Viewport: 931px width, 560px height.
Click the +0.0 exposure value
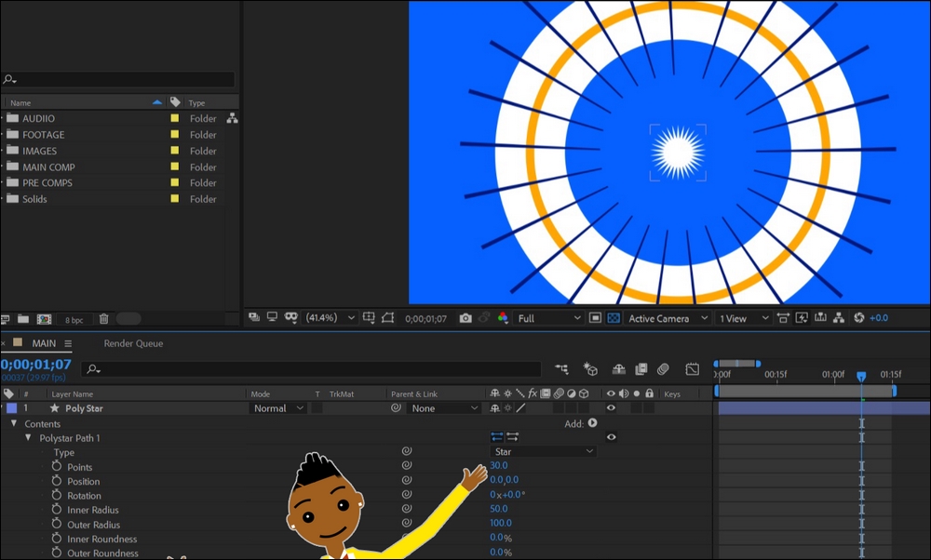tap(879, 318)
